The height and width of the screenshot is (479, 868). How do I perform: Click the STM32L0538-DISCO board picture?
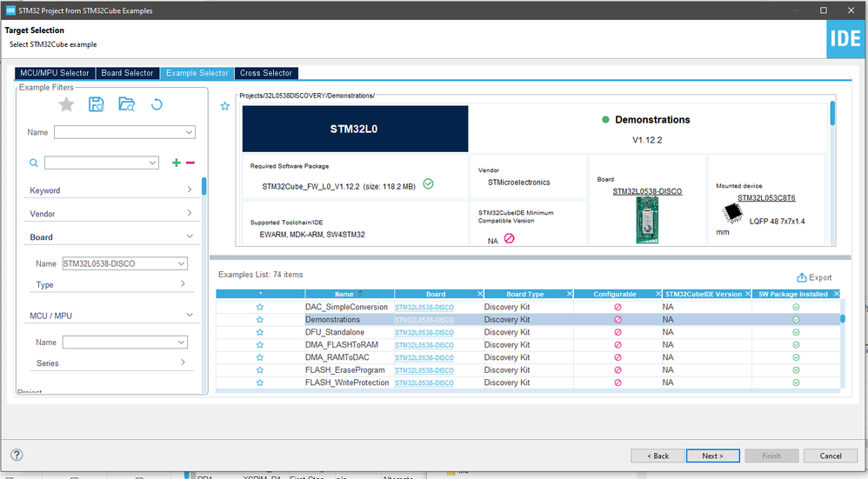point(647,220)
